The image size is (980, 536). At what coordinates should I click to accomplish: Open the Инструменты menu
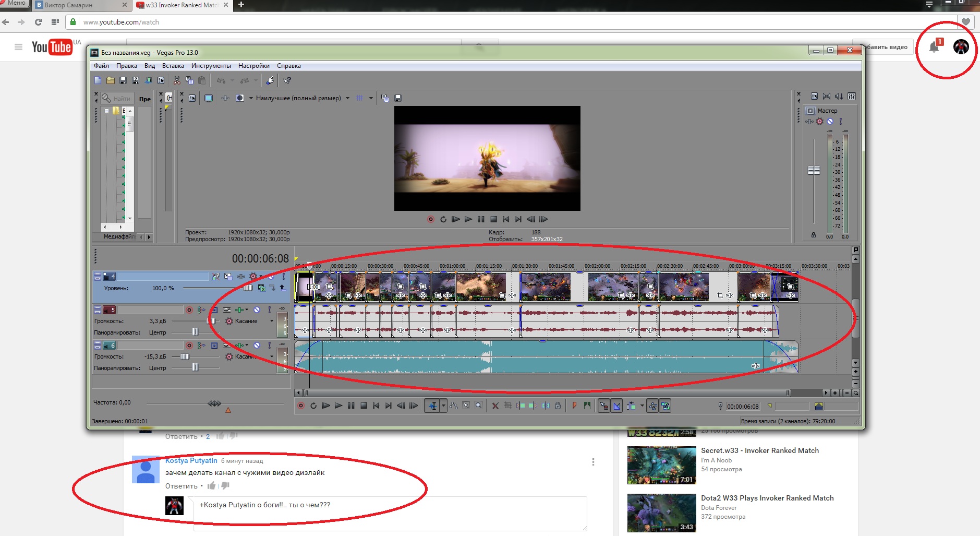click(211, 66)
